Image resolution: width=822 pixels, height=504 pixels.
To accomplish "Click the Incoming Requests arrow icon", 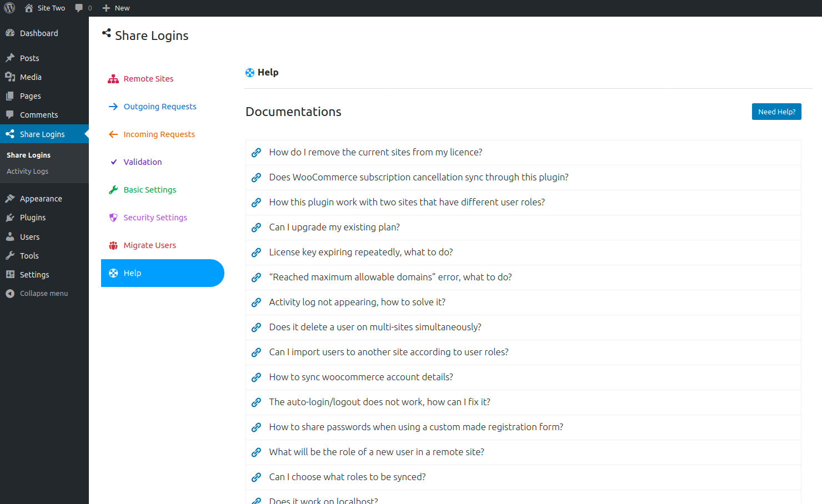I will coord(113,134).
